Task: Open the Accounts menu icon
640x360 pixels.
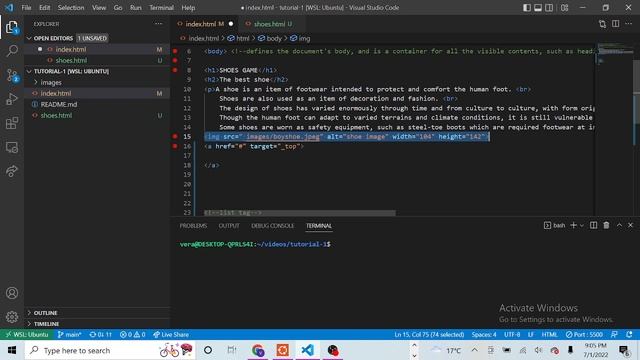Action: 12,293
